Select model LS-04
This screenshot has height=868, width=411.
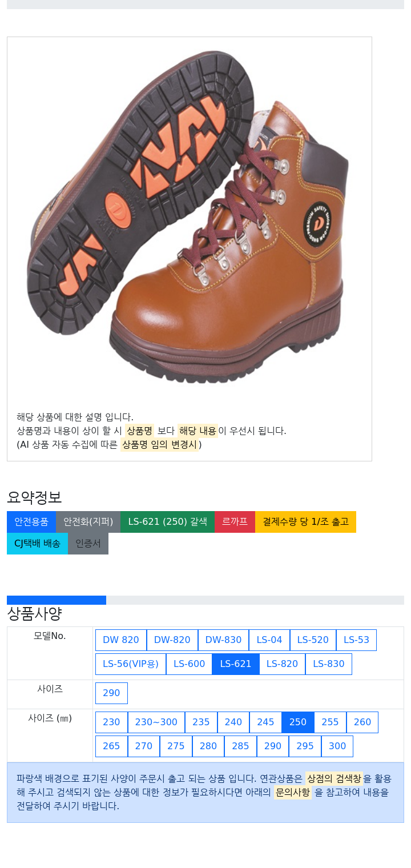pyautogui.click(x=269, y=640)
